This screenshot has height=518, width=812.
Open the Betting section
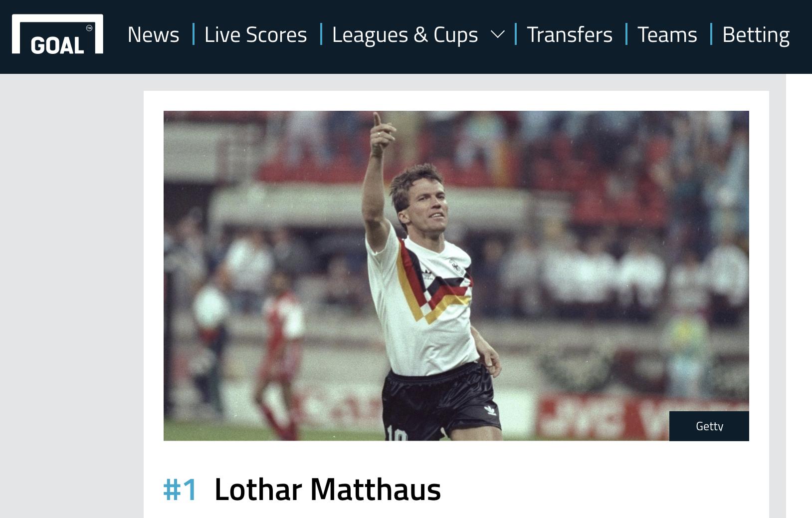pos(756,34)
